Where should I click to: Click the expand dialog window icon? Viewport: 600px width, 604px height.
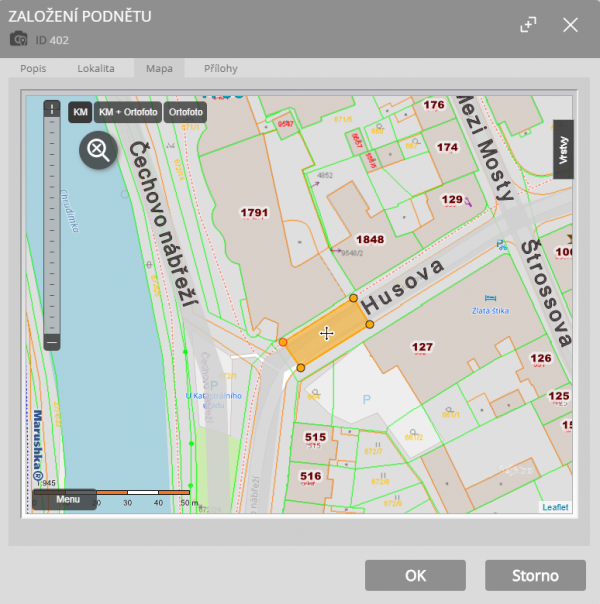(528, 26)
